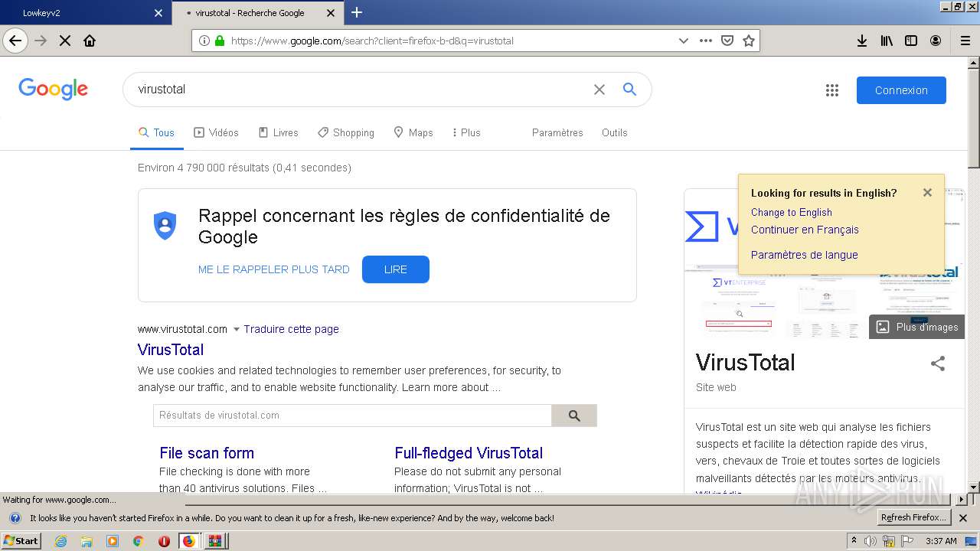The height and width of the screenshot is (551, 980).
Task: Open File Explorer from the taskbar
Action: point(87,541)
